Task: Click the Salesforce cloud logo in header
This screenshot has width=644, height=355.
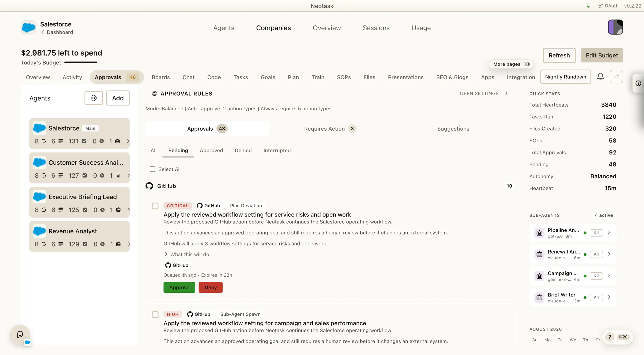Action: pyautogui.click(x=28, y=28)
